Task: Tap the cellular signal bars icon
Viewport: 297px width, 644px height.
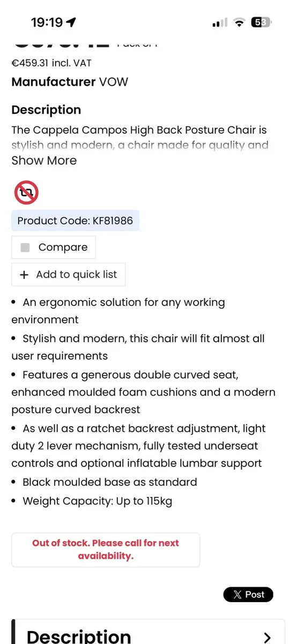Action: 220,23
